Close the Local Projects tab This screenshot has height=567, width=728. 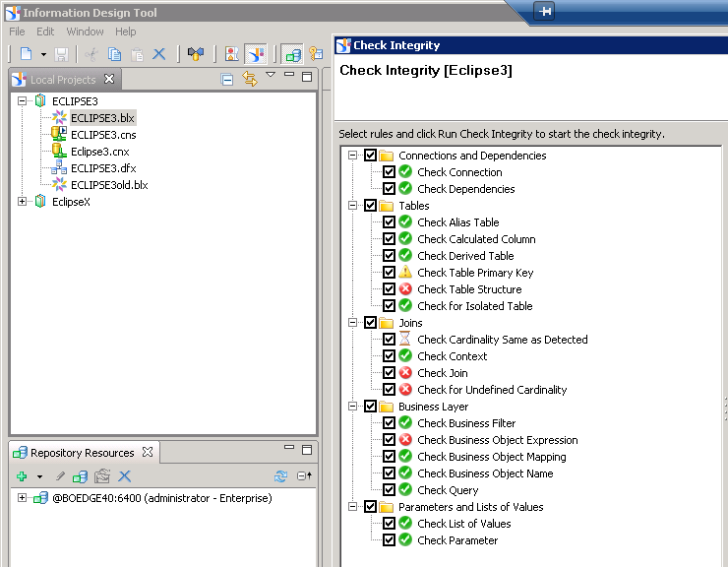point(109,79)
